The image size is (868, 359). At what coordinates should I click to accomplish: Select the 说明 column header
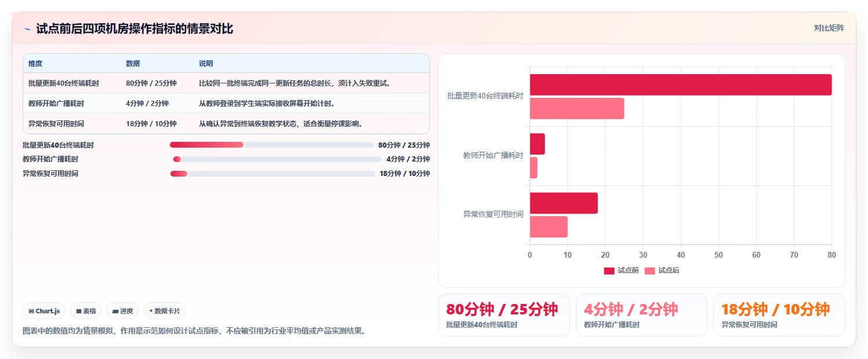[206, 64]
